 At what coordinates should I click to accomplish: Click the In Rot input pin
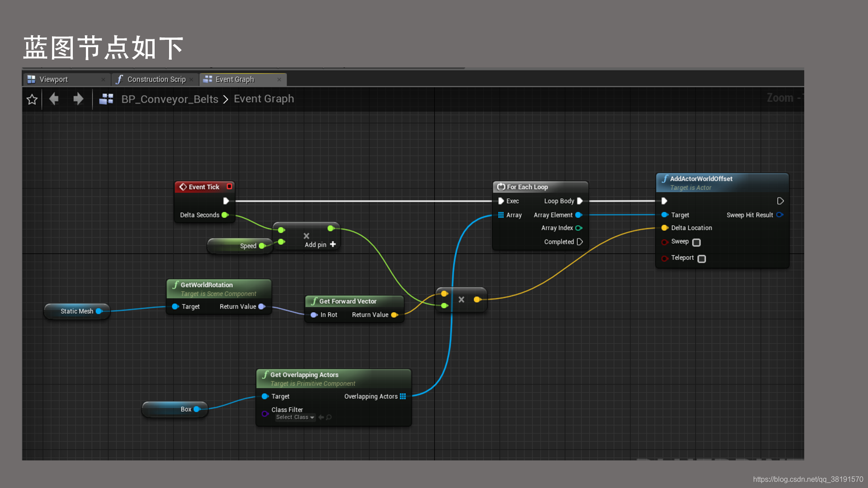click(314, 315)
